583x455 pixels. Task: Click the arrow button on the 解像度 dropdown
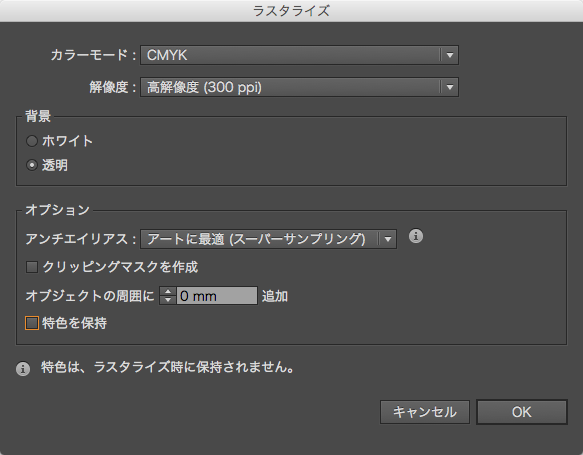450,87
